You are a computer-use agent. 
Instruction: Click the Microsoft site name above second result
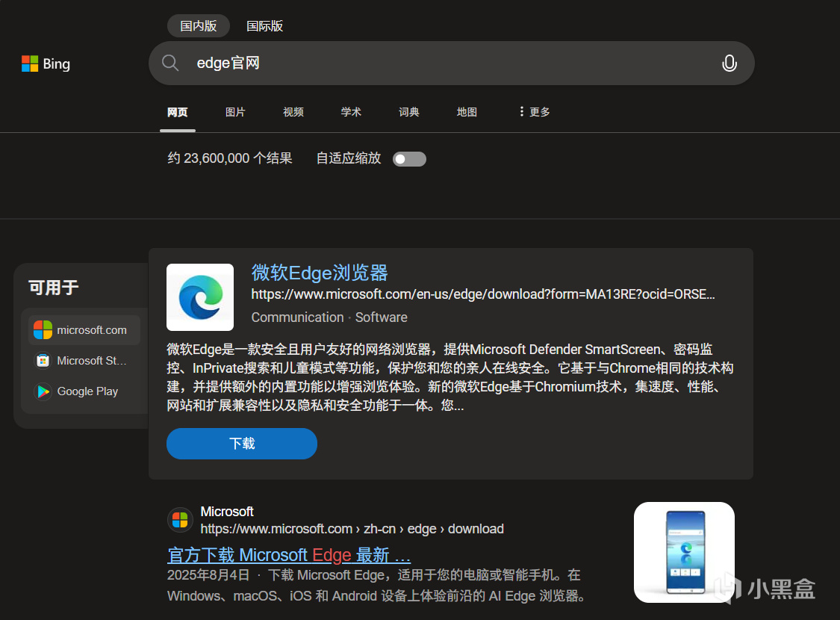(x=226, y=512)
